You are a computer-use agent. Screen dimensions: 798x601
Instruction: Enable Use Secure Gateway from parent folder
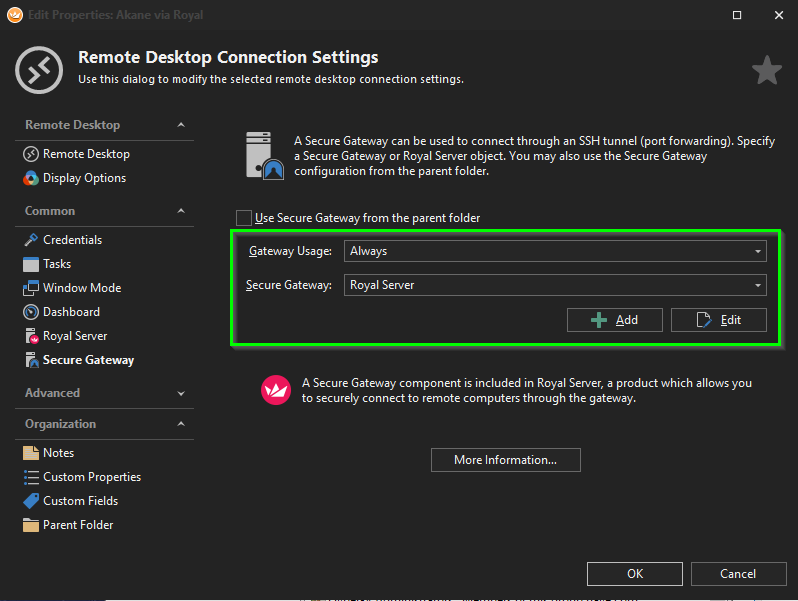click(244, 218)
